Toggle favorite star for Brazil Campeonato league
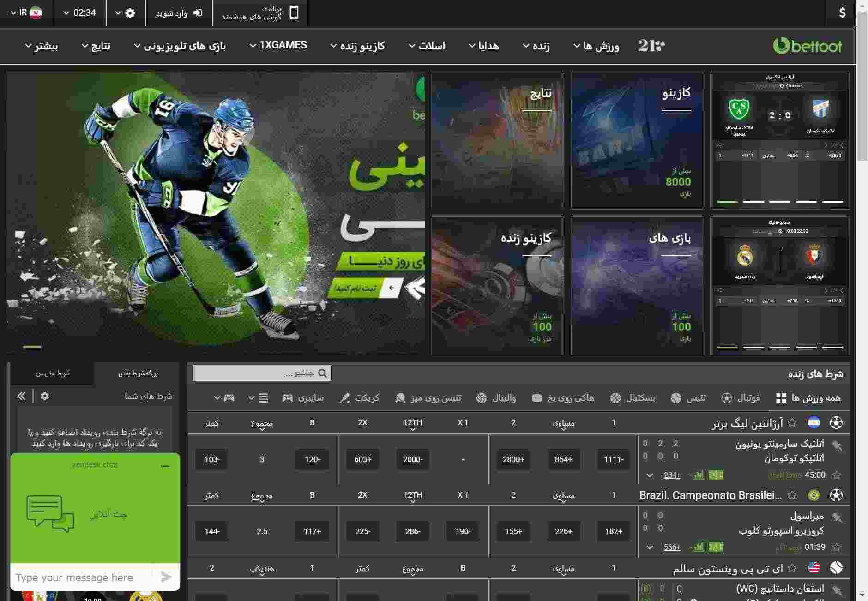 pyautogui.click(x=792, y=495)
